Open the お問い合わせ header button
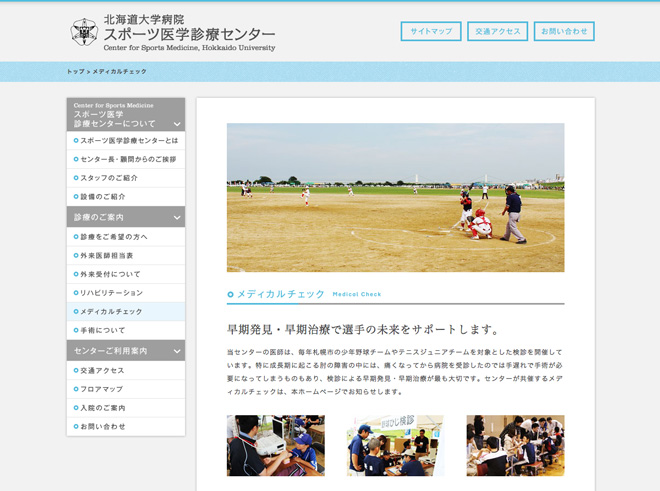Image resolution: width=660 pixels, height=491 pixels. 564,31
